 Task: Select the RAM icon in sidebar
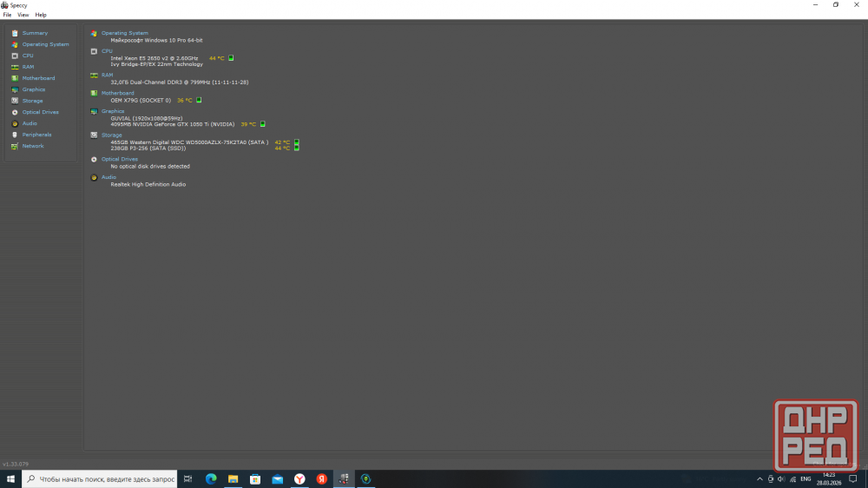[15, 67]
